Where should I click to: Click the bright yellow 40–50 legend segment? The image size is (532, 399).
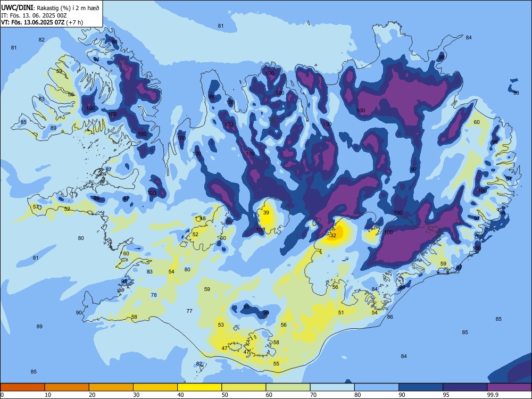199,387
